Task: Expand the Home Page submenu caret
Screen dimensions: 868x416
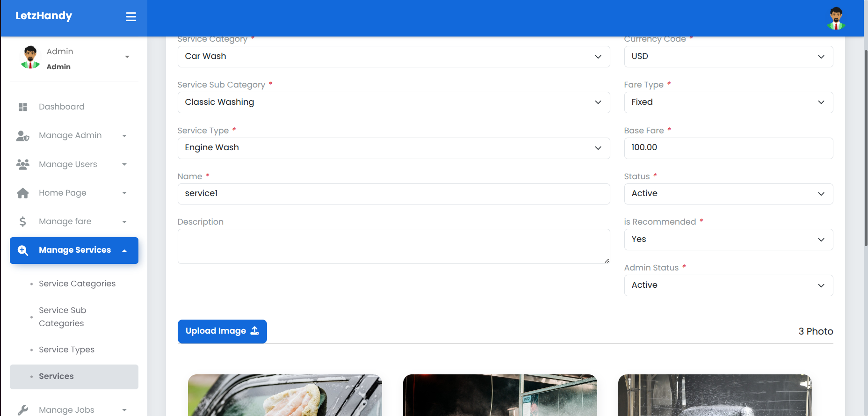Action: [124, 193]
